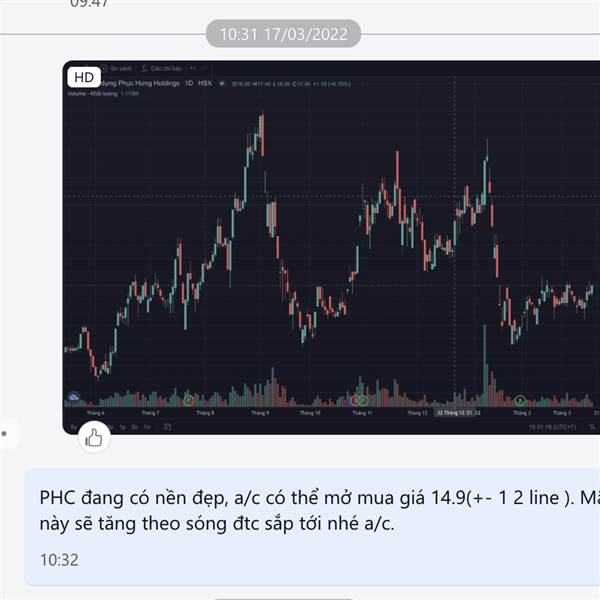Click the compare (So sánh) icon in the chart
Screen dimensions: 600x600
(104, 68)
